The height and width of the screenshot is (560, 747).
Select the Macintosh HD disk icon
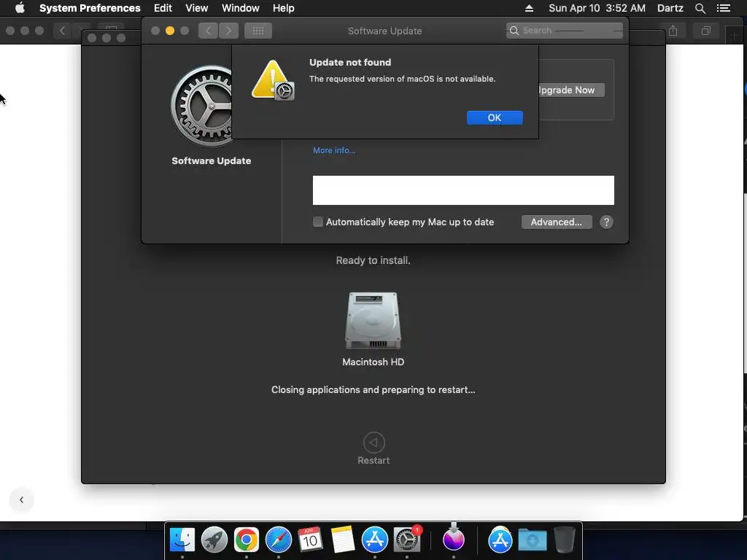click(373, 321)
